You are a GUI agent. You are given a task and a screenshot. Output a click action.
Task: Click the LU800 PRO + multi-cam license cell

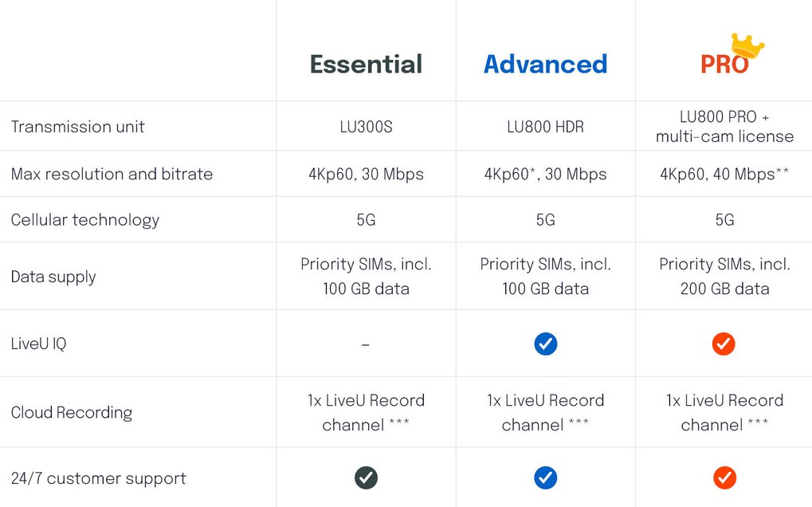[724, 127]
